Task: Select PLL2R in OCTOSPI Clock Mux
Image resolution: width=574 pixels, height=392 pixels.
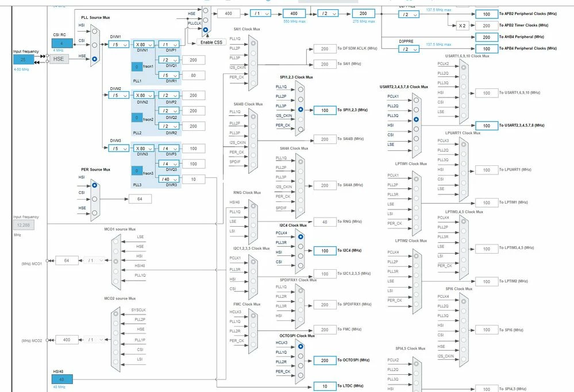Action: point(301,365)
